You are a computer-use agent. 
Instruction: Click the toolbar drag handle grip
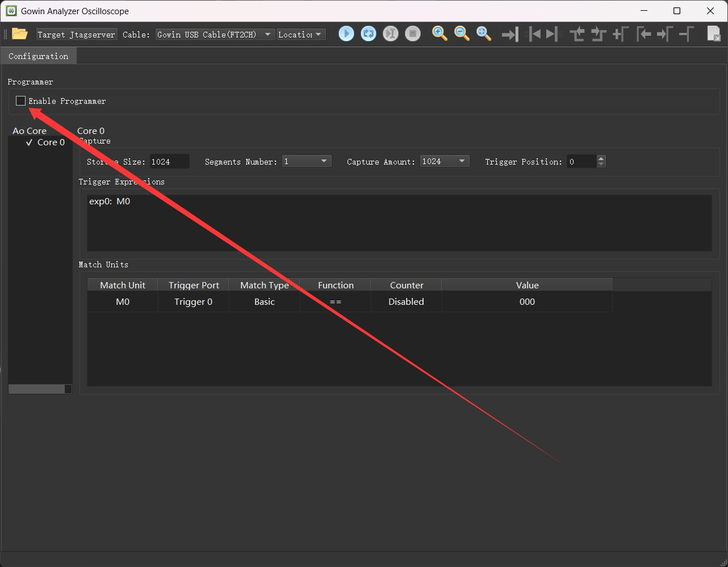click(6, 34)
